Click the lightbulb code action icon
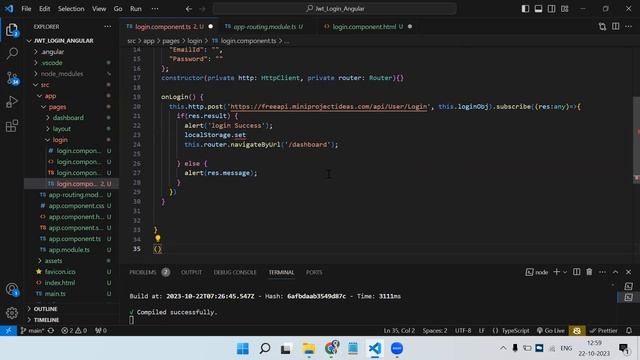Screen dimensions: 640x360 [158, 238]
